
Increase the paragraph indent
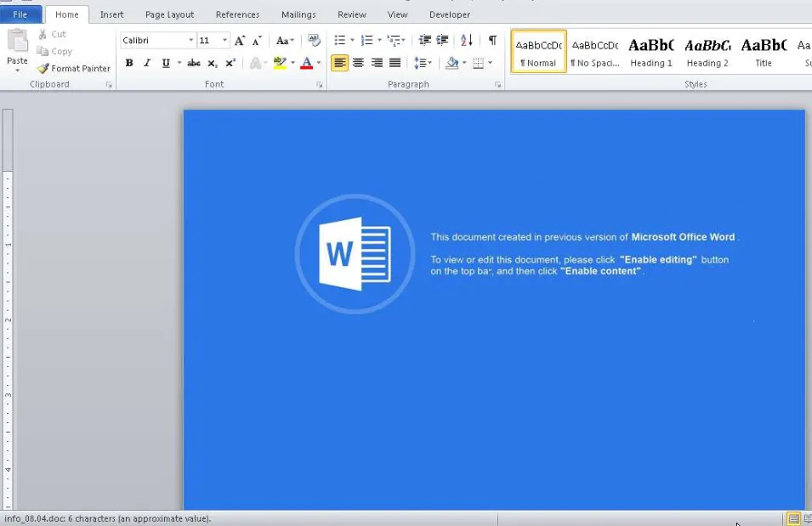(443, 41)
